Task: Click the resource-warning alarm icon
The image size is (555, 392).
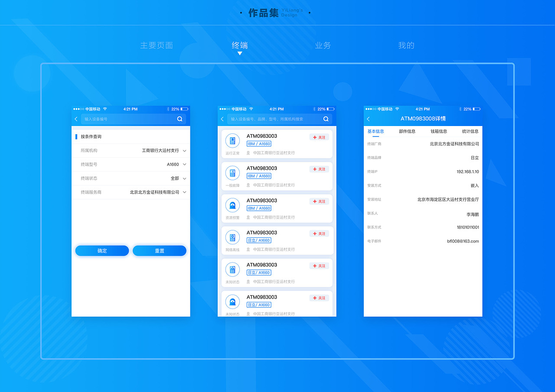Action: point(232,205)
